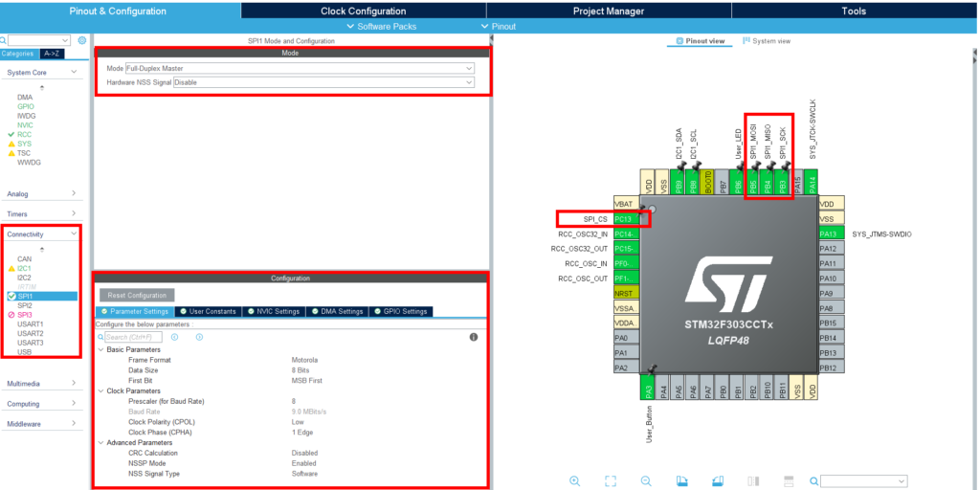980x490 pixels.
Task: Click the Data Size value 8 Bits
Action: [x=301, y=370]
